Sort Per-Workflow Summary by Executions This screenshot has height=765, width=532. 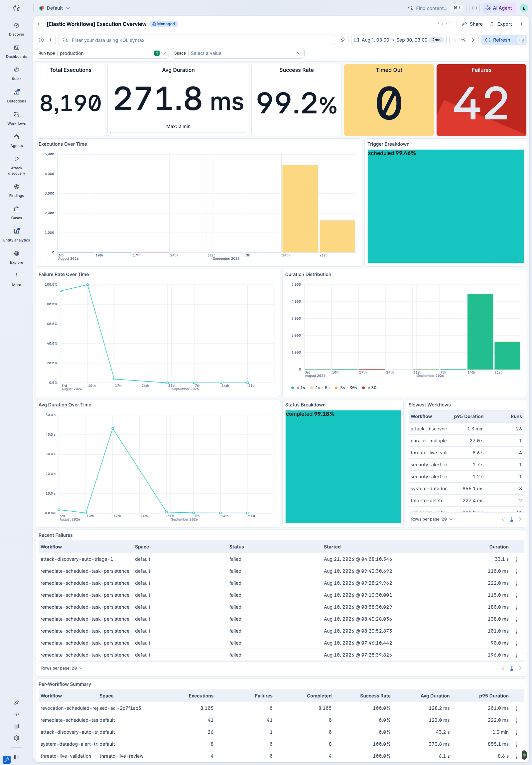(x=201, y=696)
